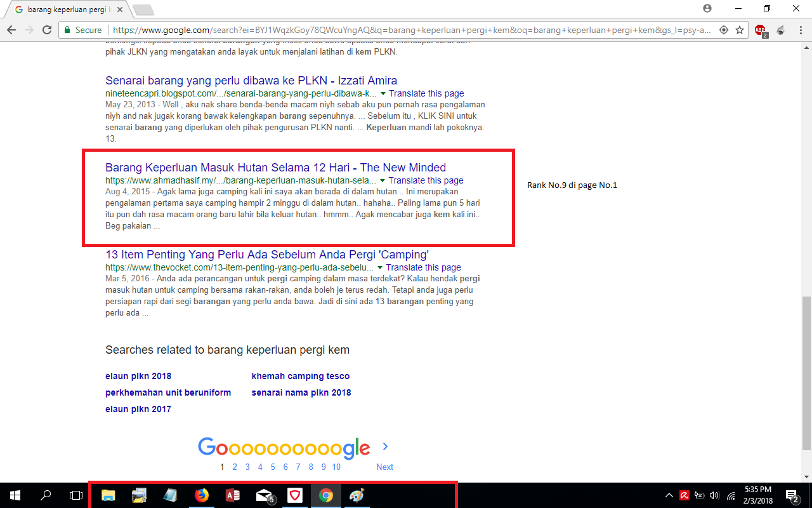The width and height of the screenshot is (812, 508).
Task: Translate the ahmadhasif.my result page
Action: (x=426, y=180)
